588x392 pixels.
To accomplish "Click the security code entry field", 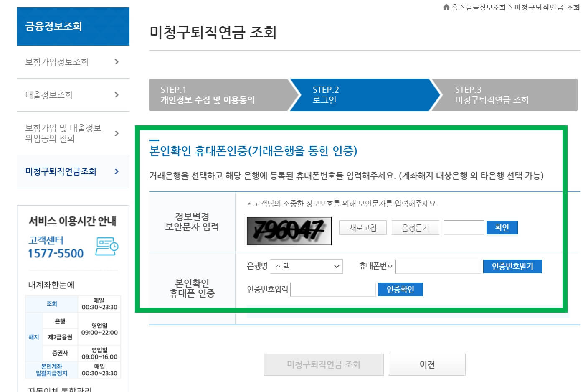I will coord(464,227).
